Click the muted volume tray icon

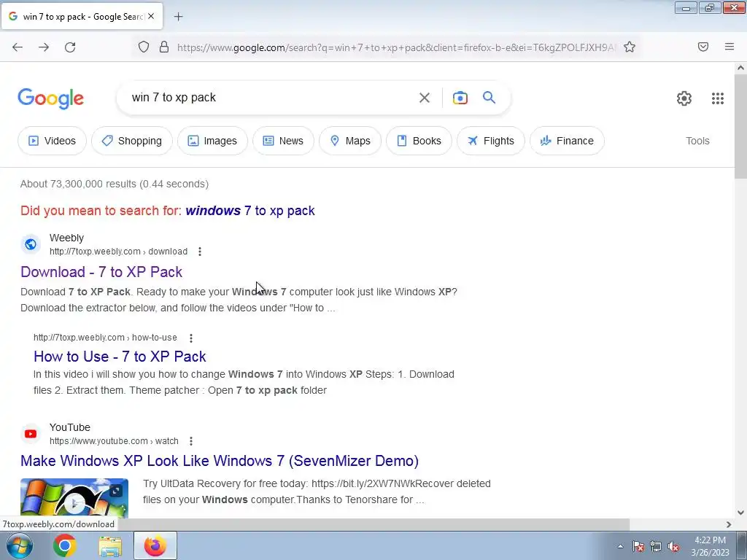coord(673,546)
